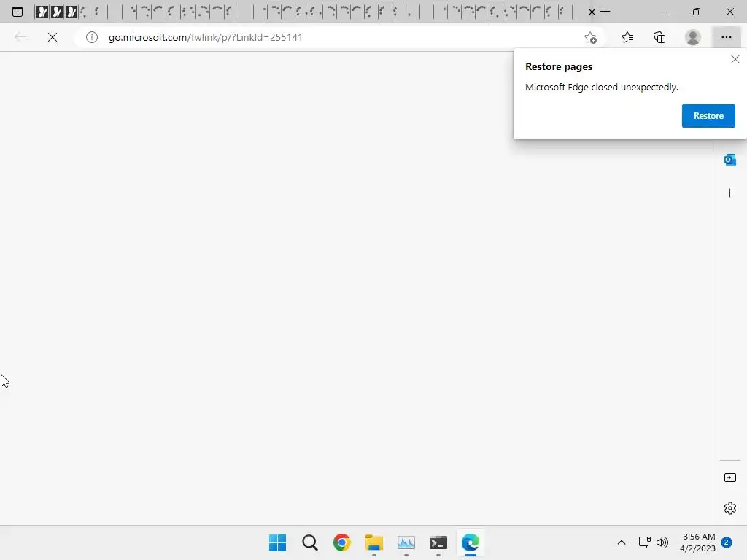This screenshot has width=747, height=560.
Task: Open Settings and more menu
Action: click(x=726, y=37)
